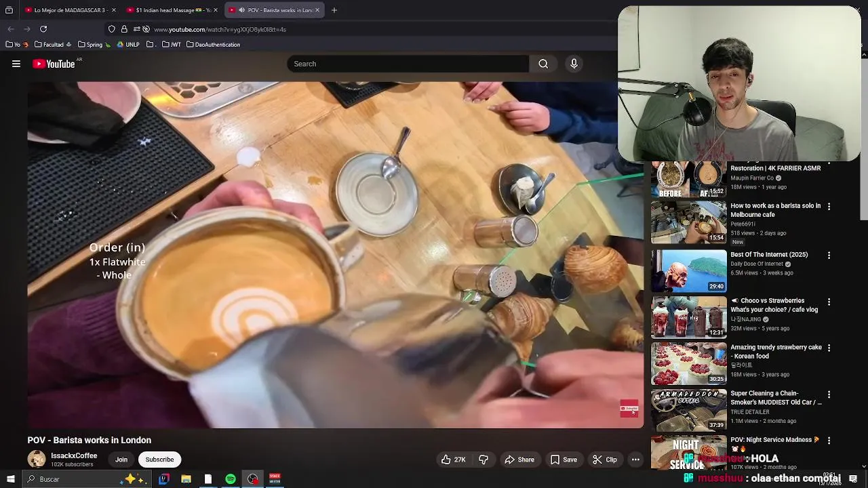Screen dimensions: 868x488
Task: Open Spotify from the taskbar
Action: 231,479
